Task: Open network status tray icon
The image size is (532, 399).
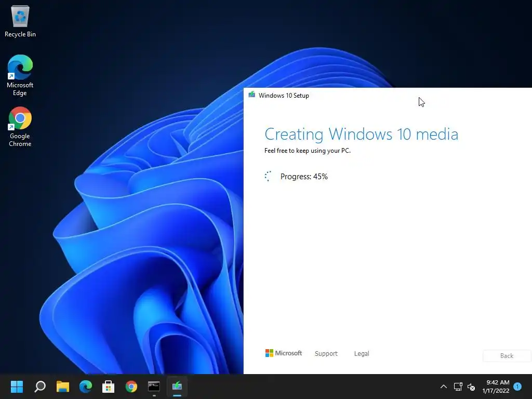Action: tap(458, 387)
